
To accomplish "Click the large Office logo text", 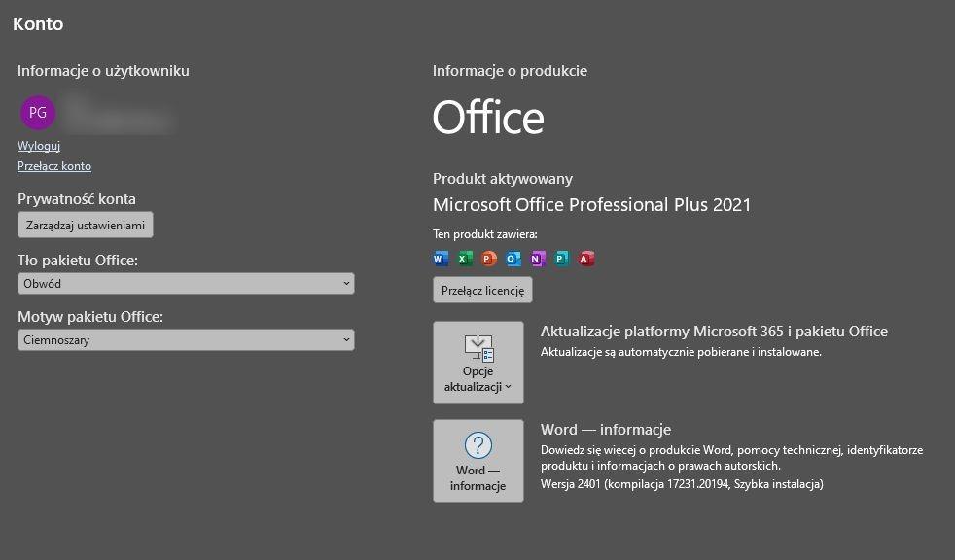I will 488,118.
